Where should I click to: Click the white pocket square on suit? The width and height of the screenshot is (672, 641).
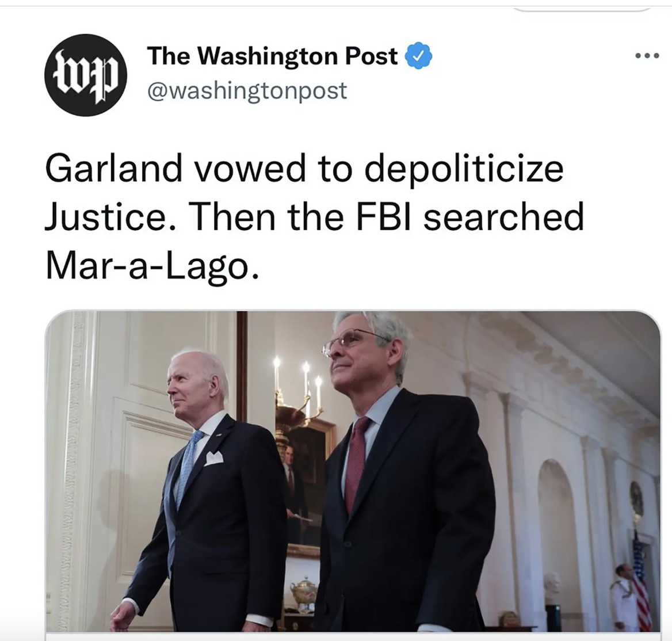tap(213, 458)
